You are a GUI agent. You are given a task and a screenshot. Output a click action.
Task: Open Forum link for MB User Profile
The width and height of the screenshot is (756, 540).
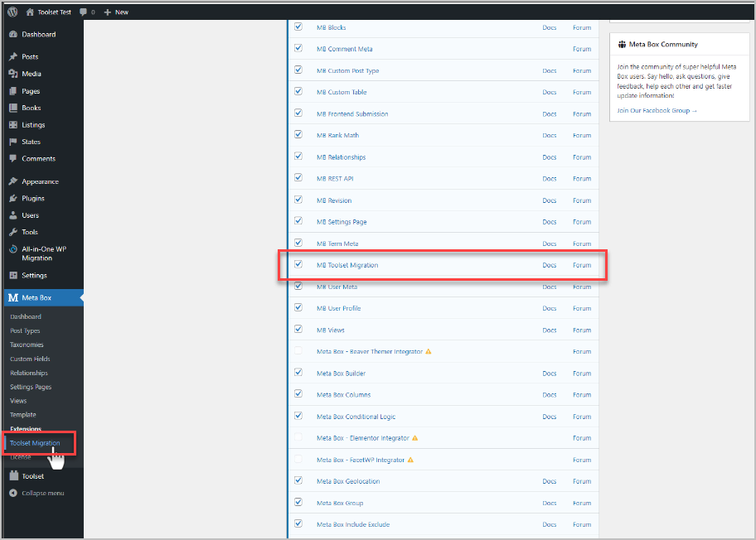[x=582, y=308]
